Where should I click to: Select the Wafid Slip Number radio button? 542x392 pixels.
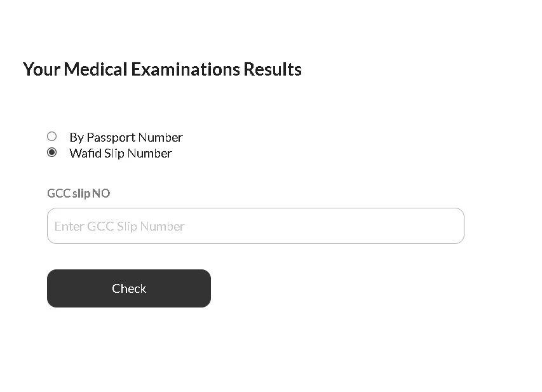52,152
